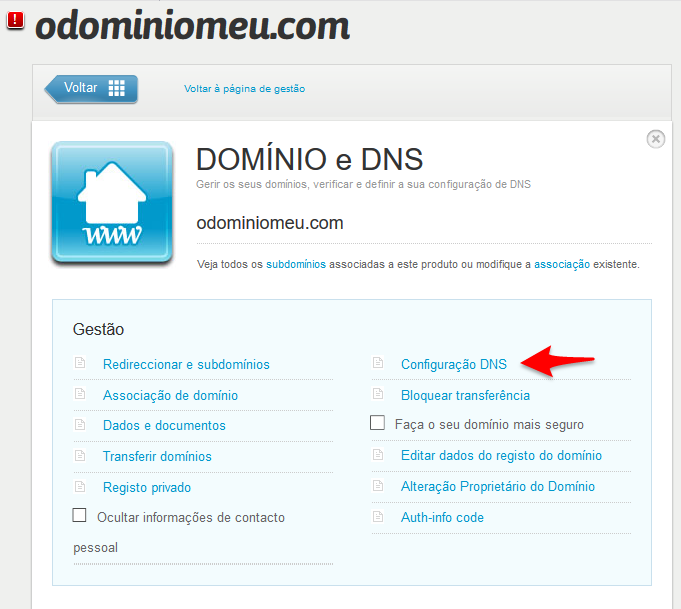681x609 pixels.
Task: Click document icon beside Associação de domínio
Action: (80, 394)
